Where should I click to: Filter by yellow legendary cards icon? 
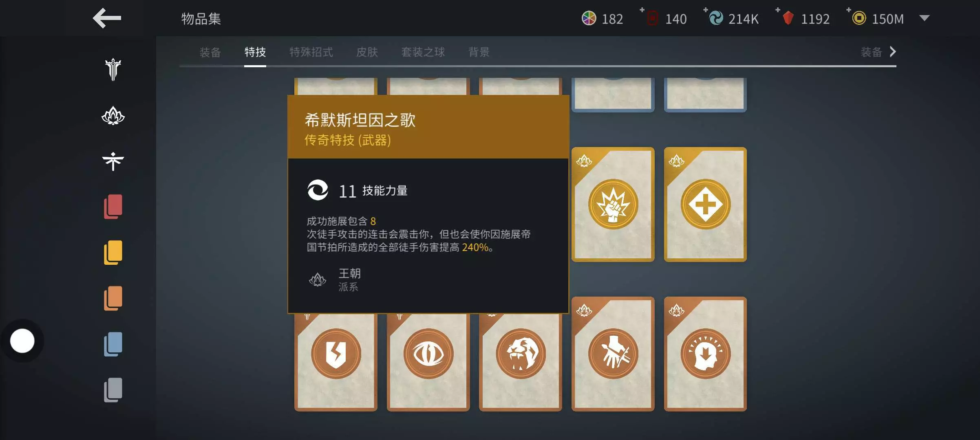coord(113,253)
